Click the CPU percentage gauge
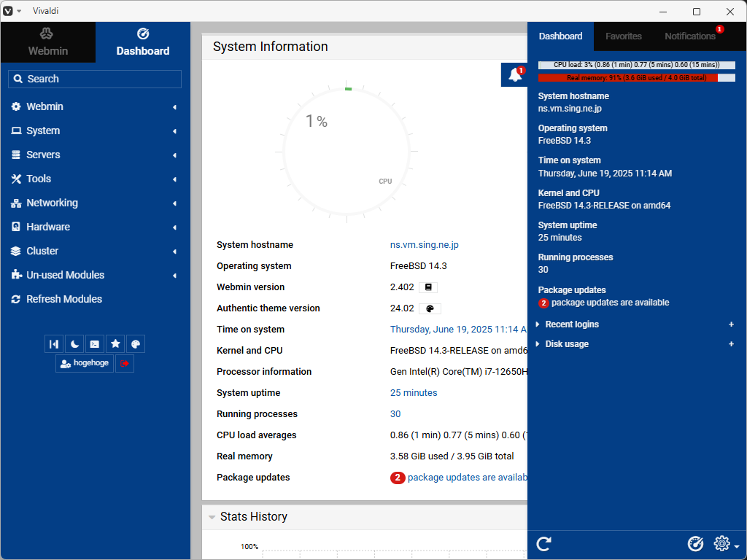 (347, 152)
